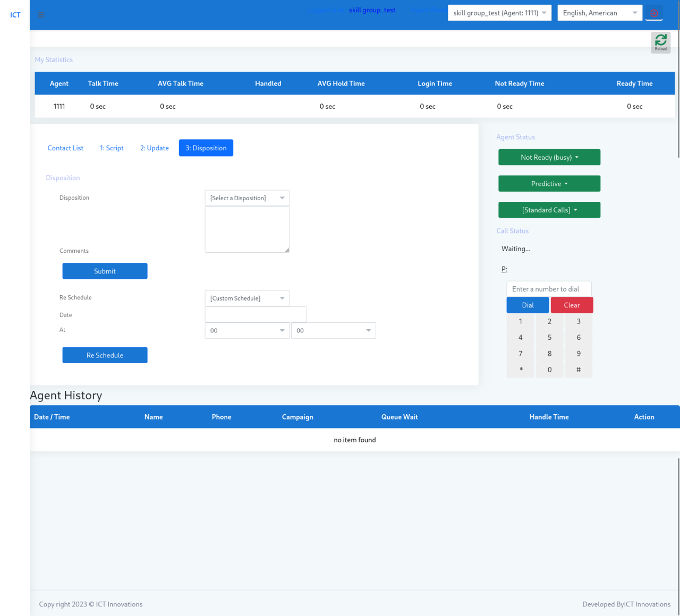Screen dimensions: 680x616
Task: Click the Re Schedule button
Action: coord(105,355)
